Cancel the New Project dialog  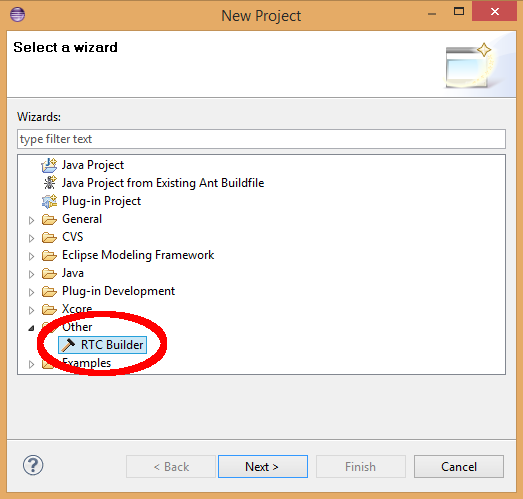point(459,466)
